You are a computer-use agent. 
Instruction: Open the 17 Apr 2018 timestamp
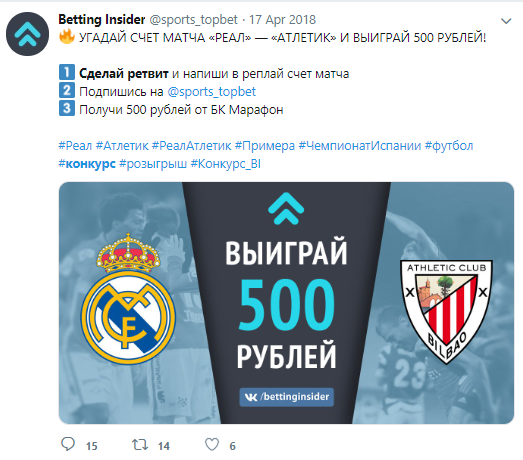pos(282,20)
